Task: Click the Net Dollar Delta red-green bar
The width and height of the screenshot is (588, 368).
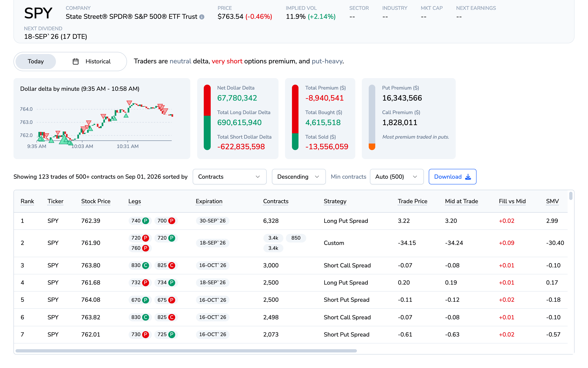Action: click(x=207, y=117)
